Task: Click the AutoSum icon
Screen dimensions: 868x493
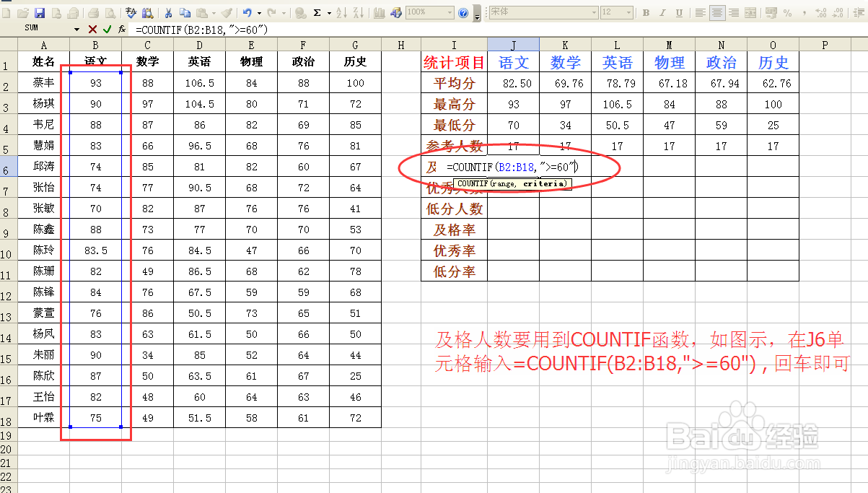Action: click(x=317, y=12)
